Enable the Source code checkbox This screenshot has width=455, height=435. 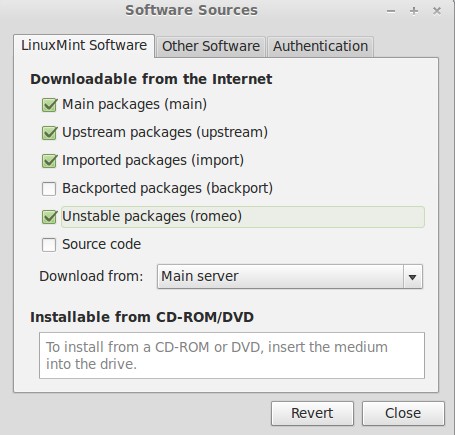coord(49,245)
